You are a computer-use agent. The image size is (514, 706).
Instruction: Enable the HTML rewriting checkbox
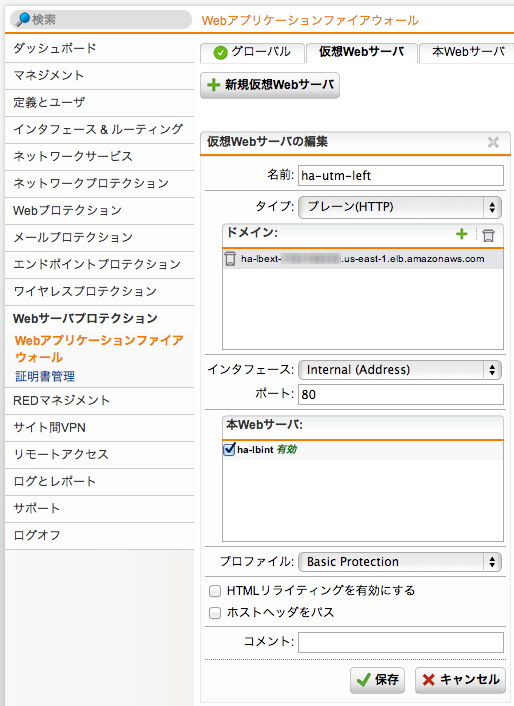point(215,591)
